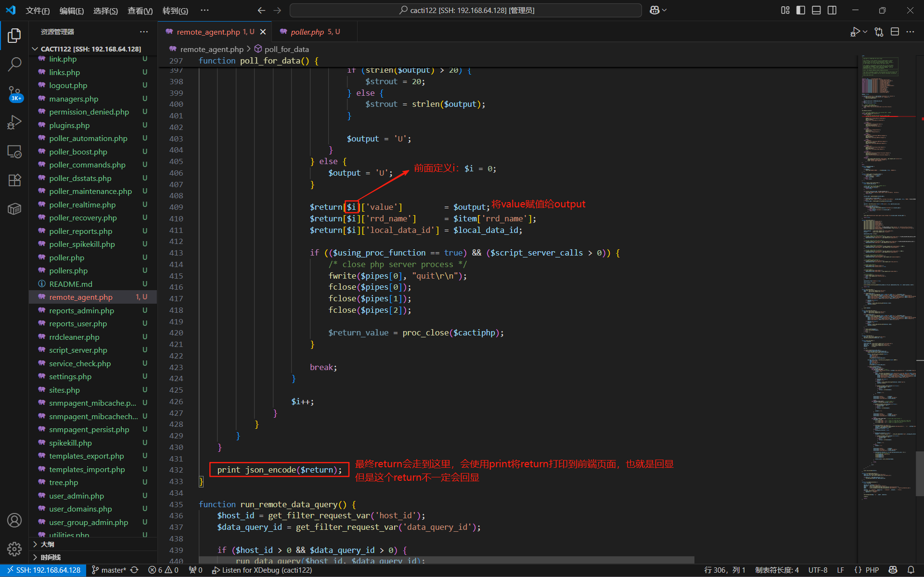Open the Search view in activity bar

tap(14, 64)
